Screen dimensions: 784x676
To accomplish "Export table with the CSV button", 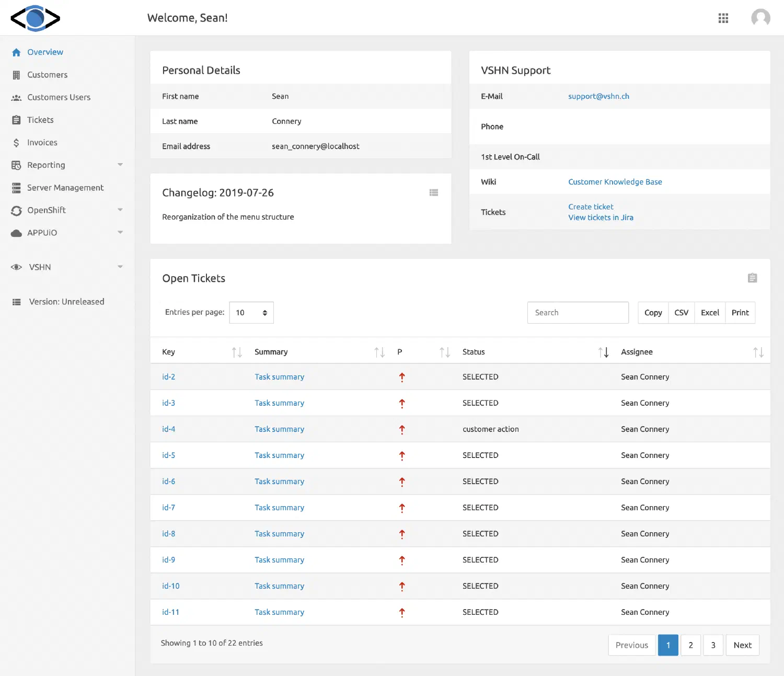I will (x=681, y=312).
